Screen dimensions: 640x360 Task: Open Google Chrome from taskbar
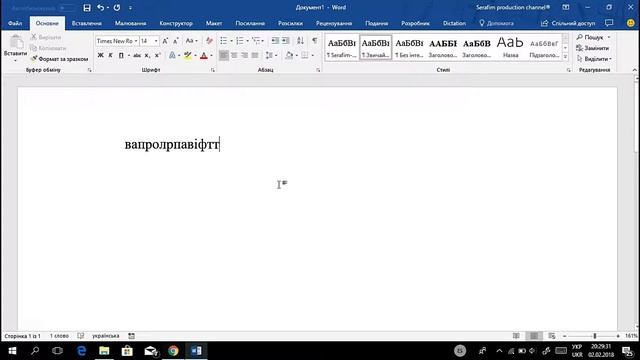click(x=173, y=351)
